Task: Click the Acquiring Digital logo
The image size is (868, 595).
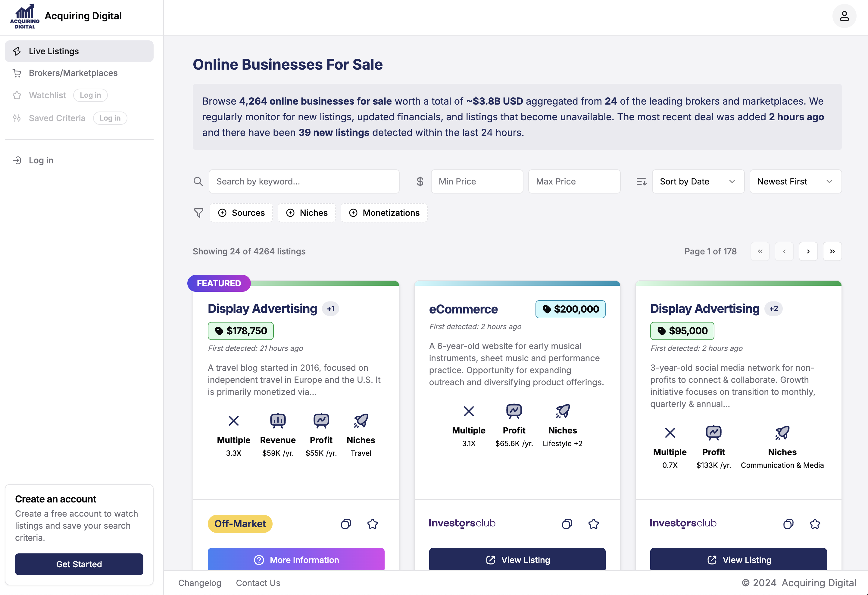Action: (25, 16)
